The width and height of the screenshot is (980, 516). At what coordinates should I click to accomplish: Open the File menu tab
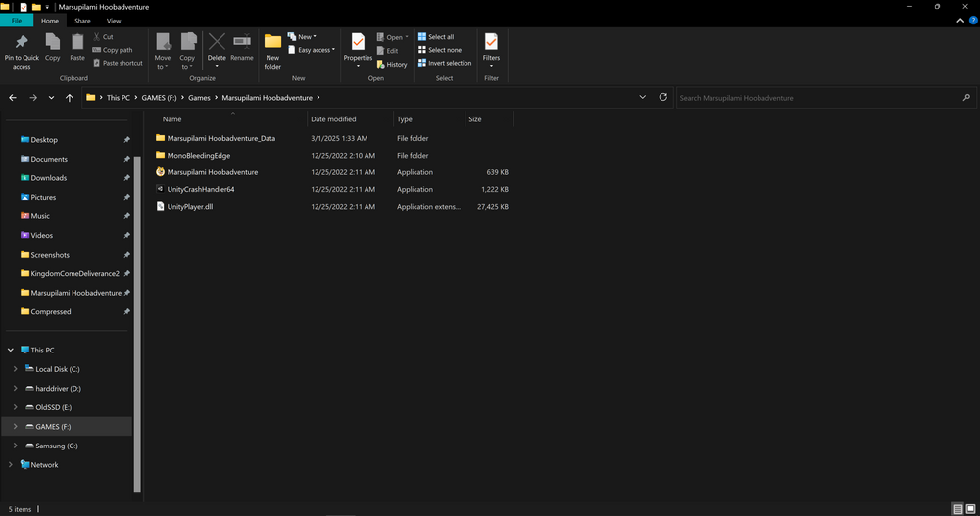(17, 21)
